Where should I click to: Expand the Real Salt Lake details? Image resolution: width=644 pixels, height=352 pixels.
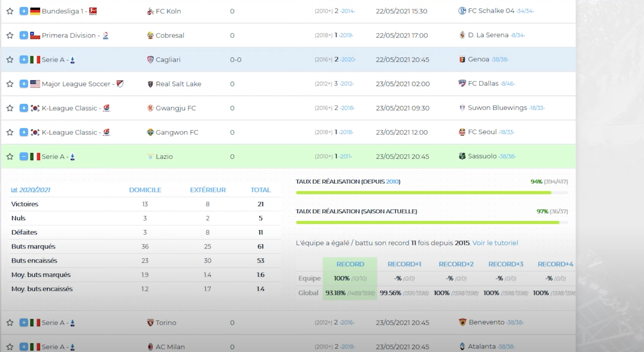click(x=24, y=84)
